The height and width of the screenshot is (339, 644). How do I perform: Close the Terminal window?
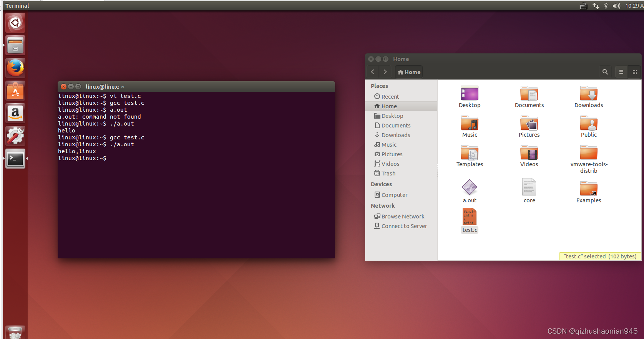click(64, 87)
